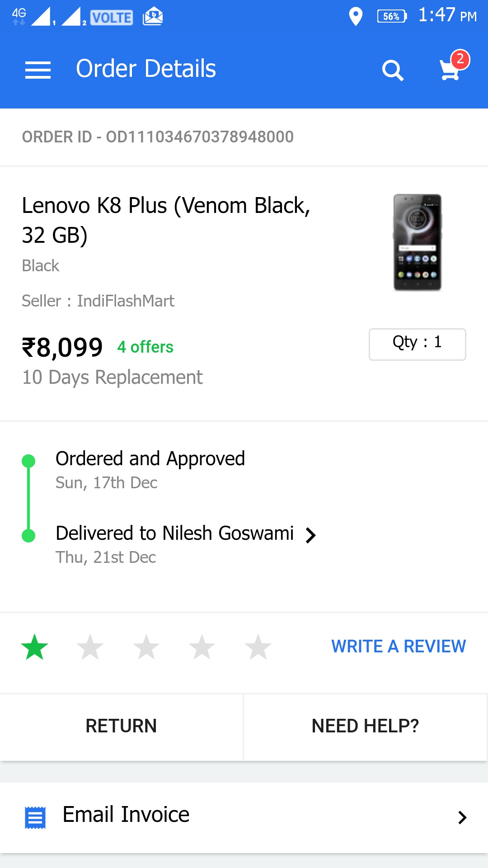488x868 pixels.
Task: Expand Delivered to Nilesh Goswami details
Action: click(310, 535)
